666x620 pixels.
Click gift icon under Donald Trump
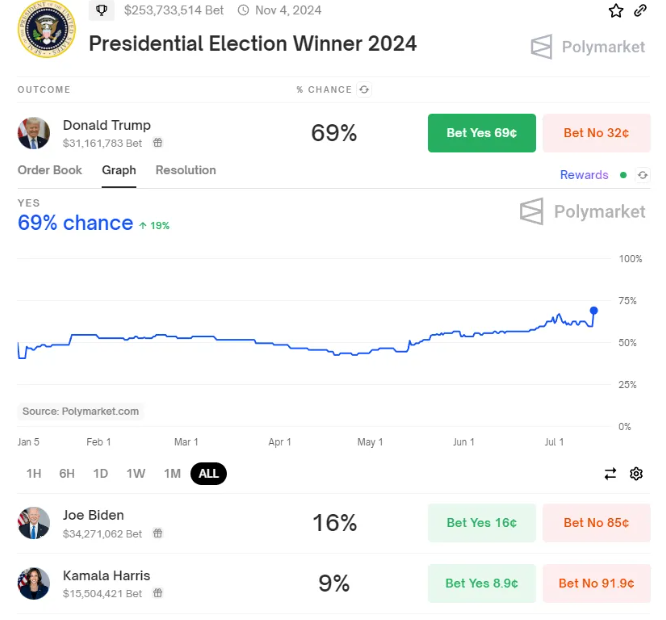coord(158,143)
